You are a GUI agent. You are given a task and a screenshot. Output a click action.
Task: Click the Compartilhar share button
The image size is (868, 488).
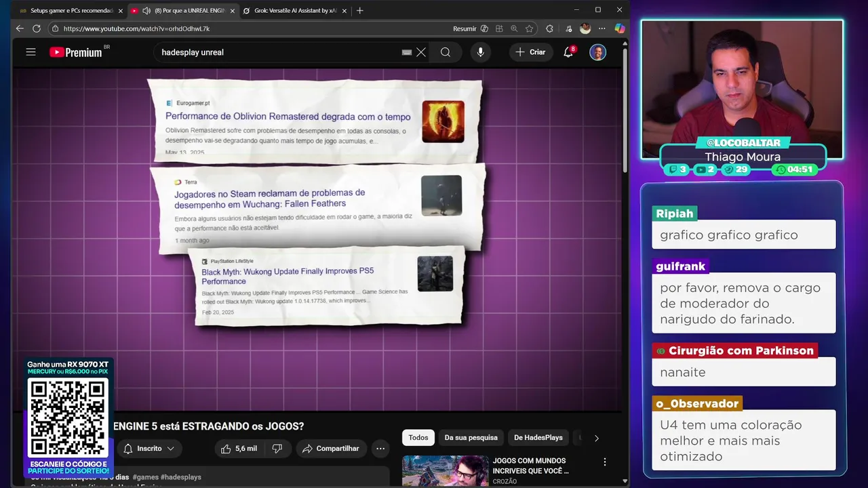point(332,449)
